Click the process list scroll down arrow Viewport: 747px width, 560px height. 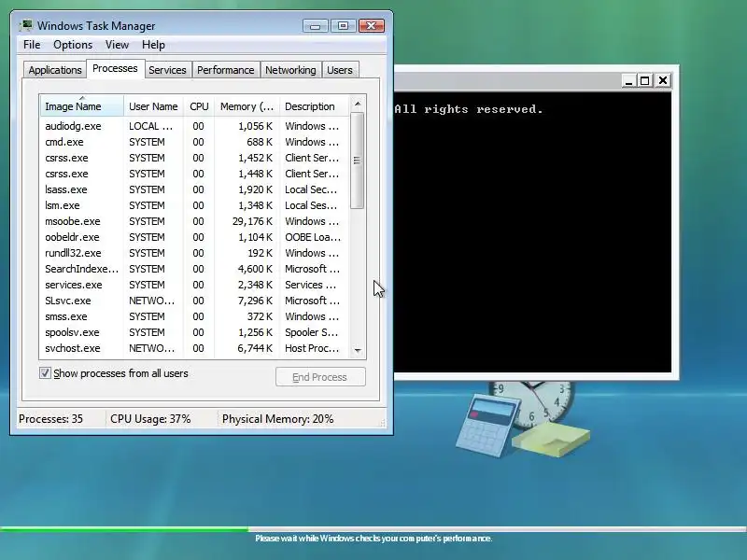pyautogui.click(x=358, y=351)
